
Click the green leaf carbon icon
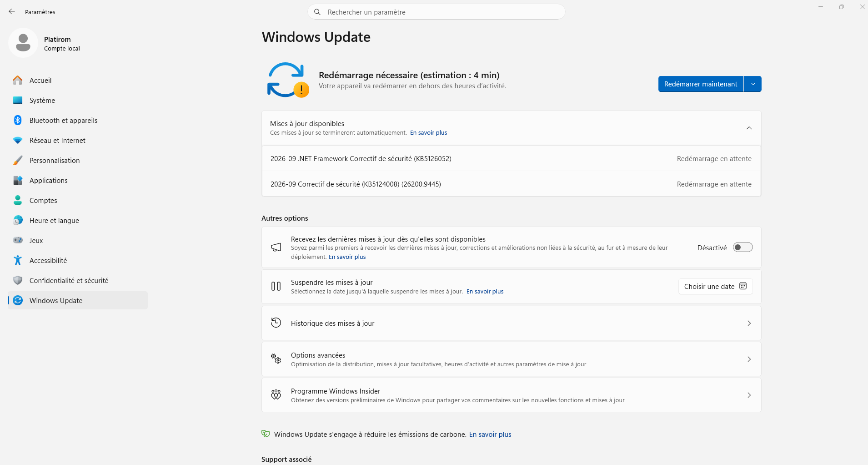(x=266, y=434)
